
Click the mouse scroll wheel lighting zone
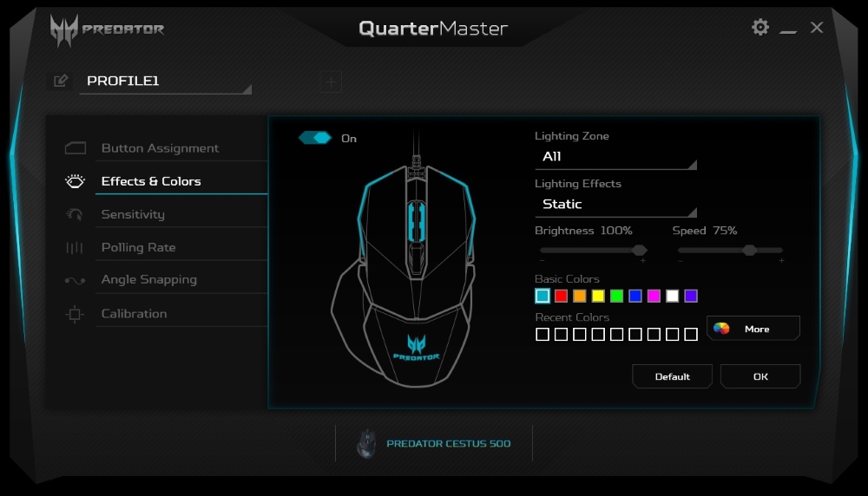(x=417, y=222)
